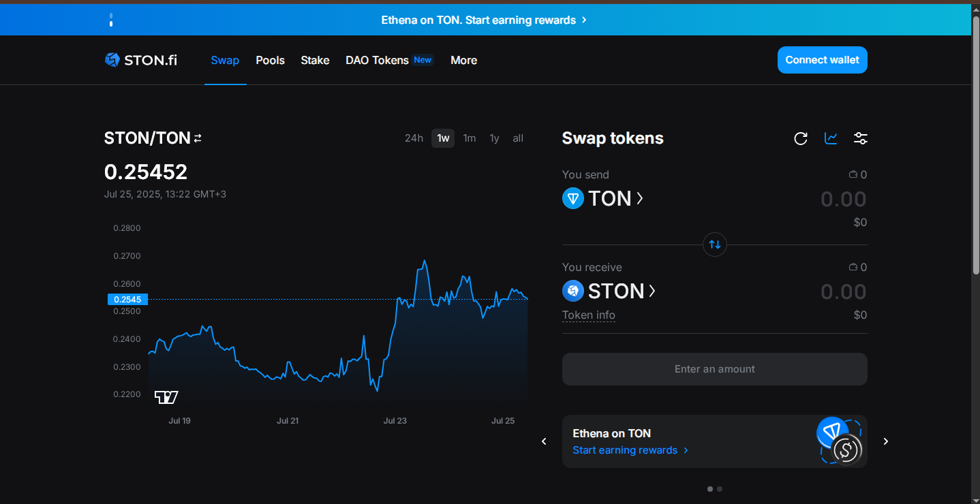
Task: Open STON token selector for You receive
Action: tap(609, 291)
